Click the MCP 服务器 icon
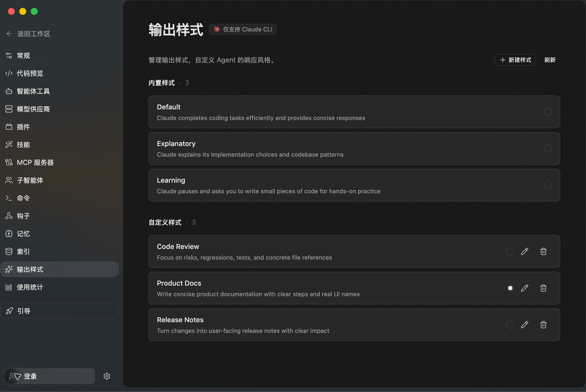The height and width of the screenshot is (392, 586). (9, 163)
